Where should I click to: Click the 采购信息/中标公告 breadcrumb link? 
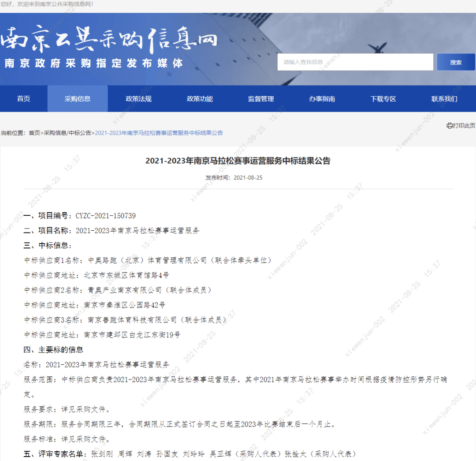(x=67, y=133)
